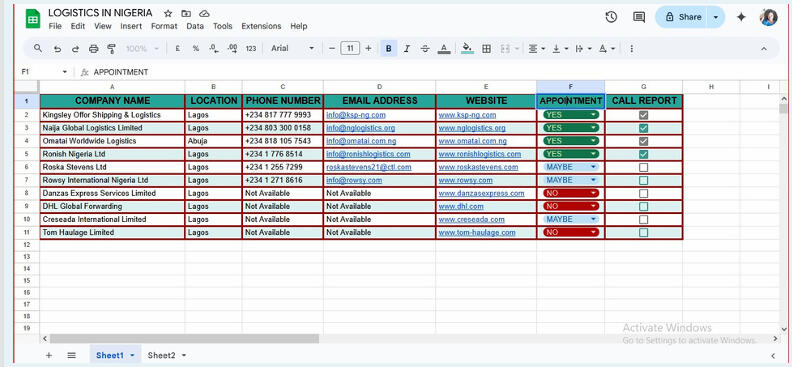Open Sheet1 tab options arrow

coord(132,355)
